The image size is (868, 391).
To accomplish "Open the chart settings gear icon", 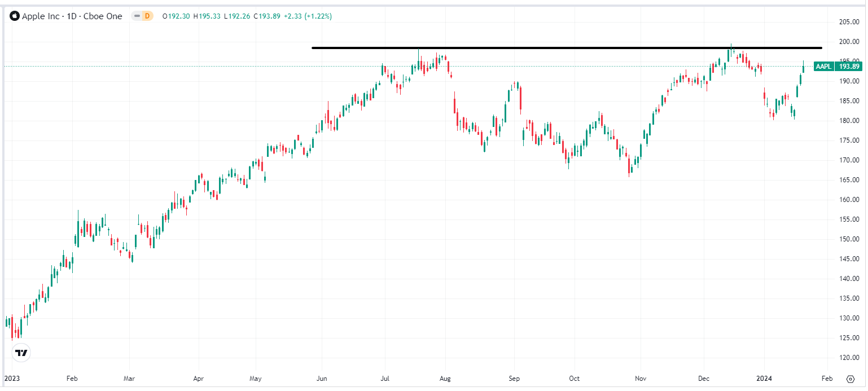I will coord(851,378).
